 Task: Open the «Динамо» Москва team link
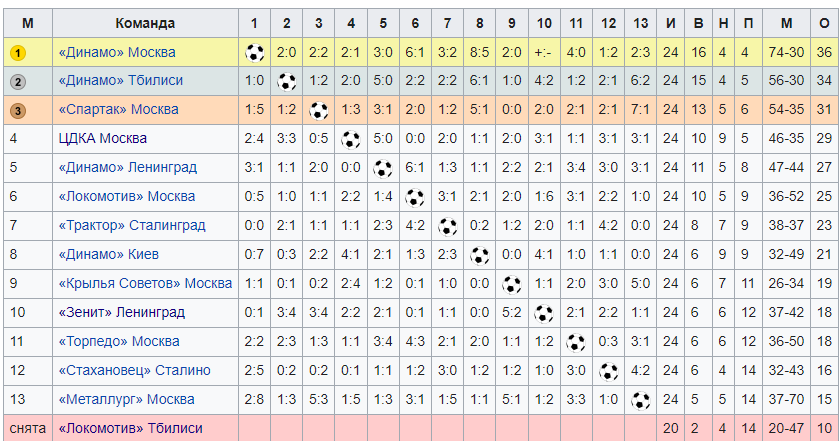coord(117,53)
